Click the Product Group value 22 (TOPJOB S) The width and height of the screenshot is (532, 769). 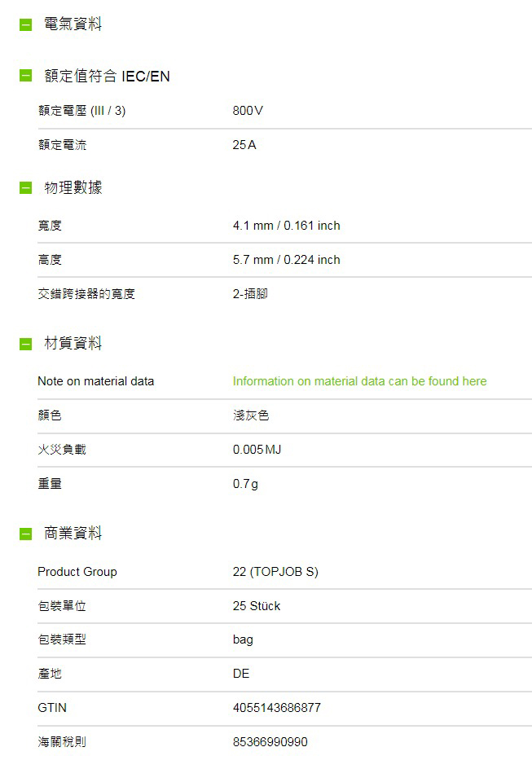pyautogui.click(x=275, y=572)
